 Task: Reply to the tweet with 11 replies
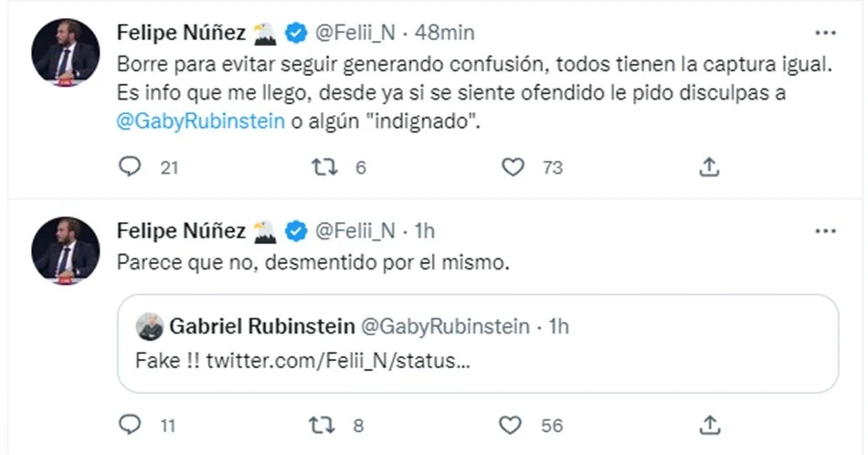(x=132, y=425)
